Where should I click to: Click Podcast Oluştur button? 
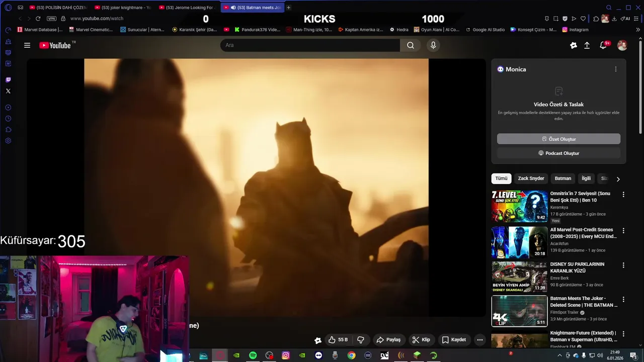(x=558, y=153)
